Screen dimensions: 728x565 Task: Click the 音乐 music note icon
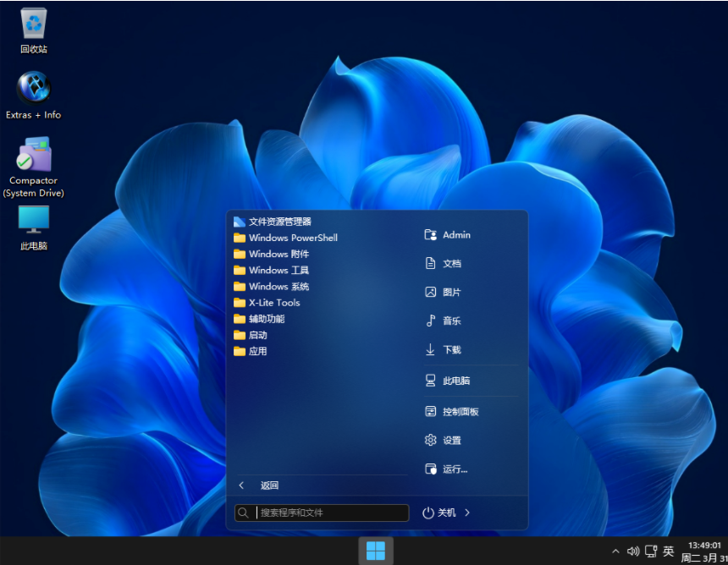click(x=430, y=321)
